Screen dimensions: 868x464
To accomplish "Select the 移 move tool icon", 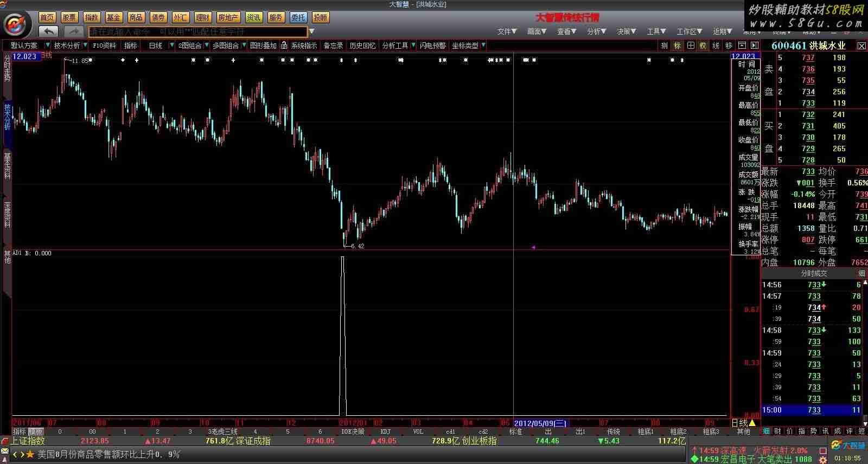I will [729, 46].
